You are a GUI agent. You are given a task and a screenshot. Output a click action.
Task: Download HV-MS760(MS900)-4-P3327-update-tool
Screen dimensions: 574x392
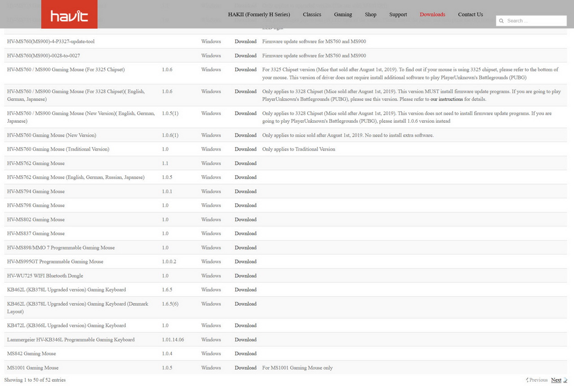(245, 41)
